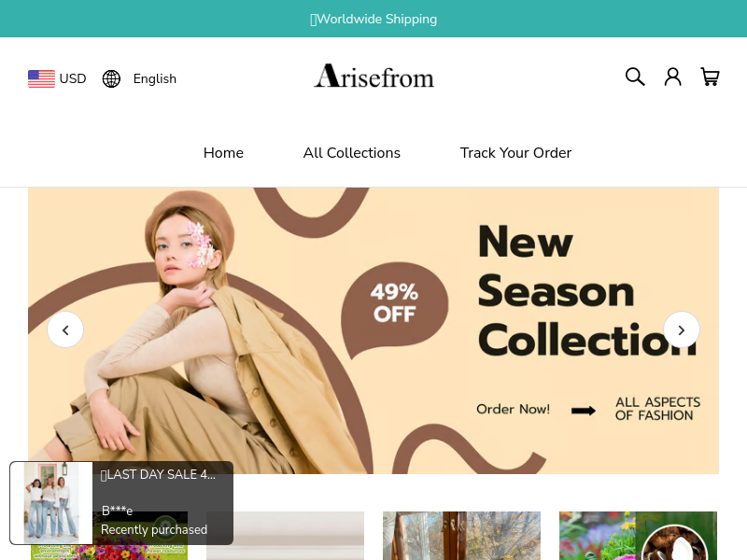
Task: Click the US flag currency icon
Action: 41,78
